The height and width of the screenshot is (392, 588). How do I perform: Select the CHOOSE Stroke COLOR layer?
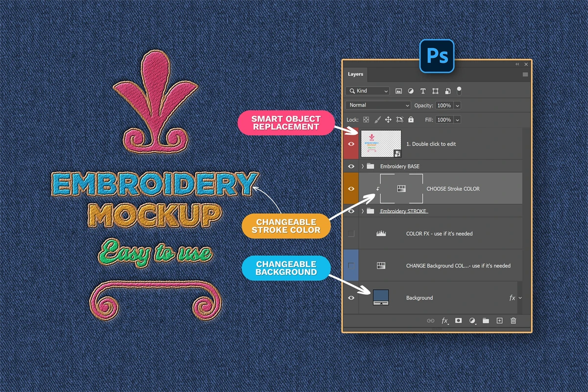[453, 189]
